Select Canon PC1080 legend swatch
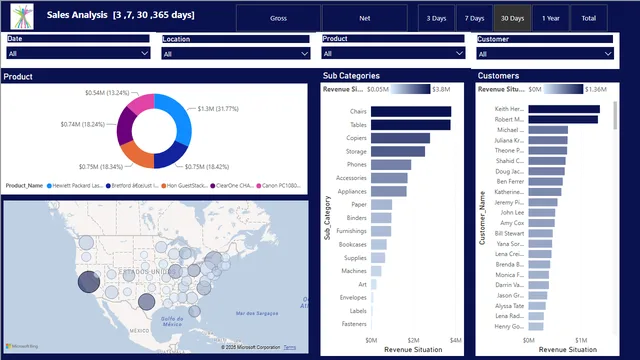The image size is (640, 360). click(x=258, y=186)
